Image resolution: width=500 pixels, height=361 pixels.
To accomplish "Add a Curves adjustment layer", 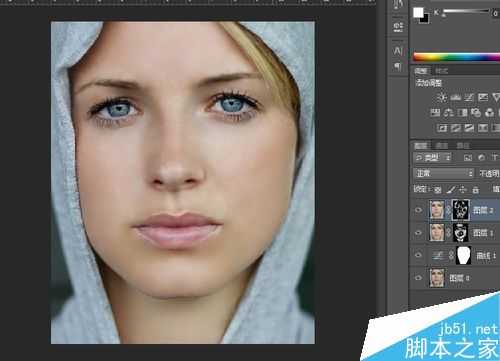I will click(469, 97).
